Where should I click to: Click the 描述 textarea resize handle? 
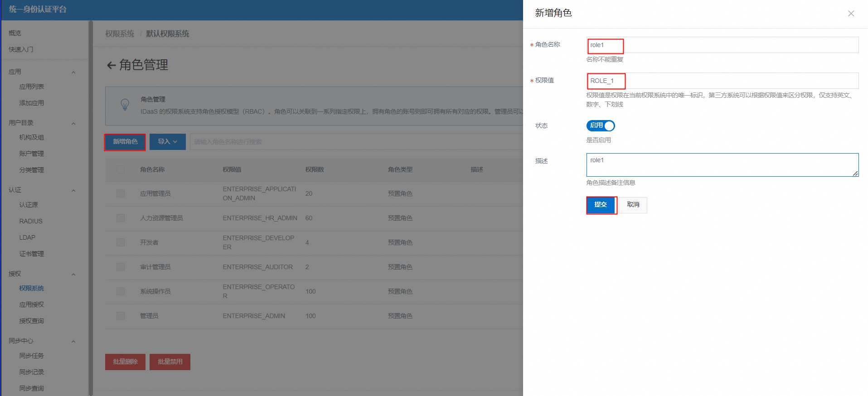[855, 173]
